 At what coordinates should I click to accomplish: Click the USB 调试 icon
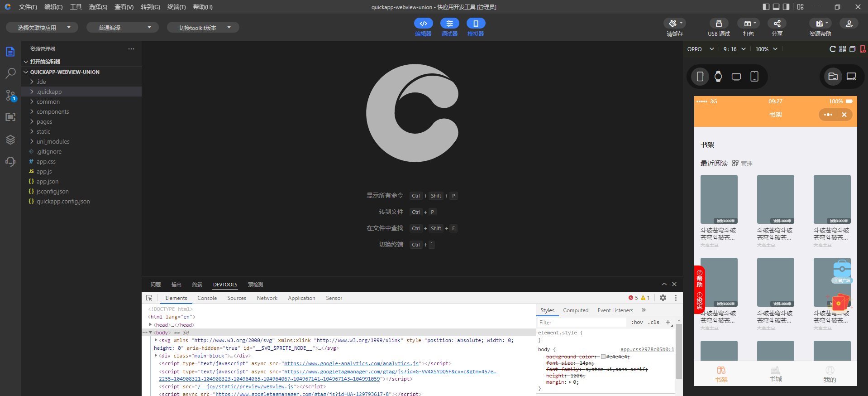[719, 24]
